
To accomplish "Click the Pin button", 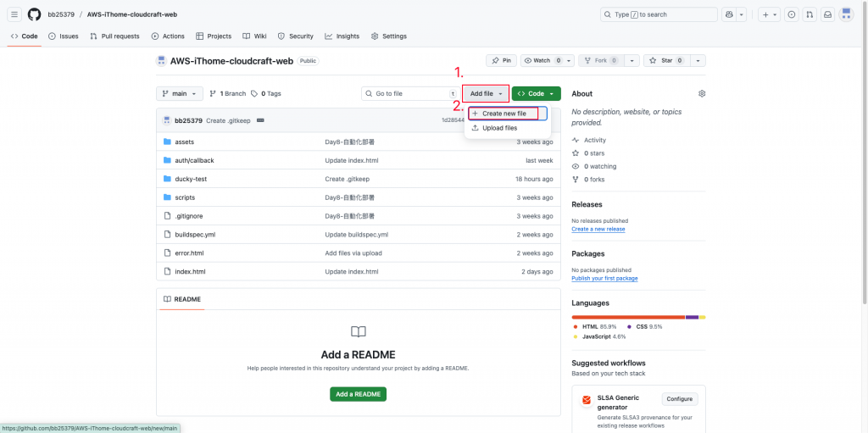I will tap(501, 60).
